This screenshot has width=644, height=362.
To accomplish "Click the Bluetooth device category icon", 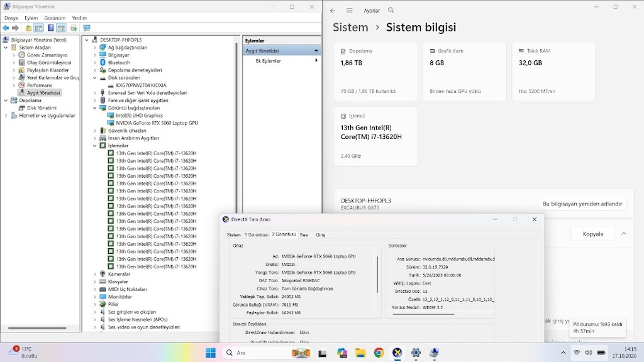I will [103, 62].
